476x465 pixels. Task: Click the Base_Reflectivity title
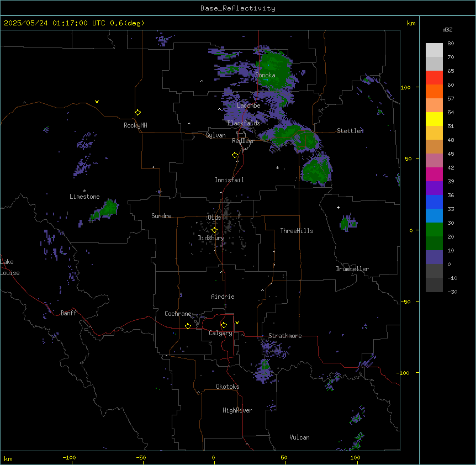click(238, 8)
